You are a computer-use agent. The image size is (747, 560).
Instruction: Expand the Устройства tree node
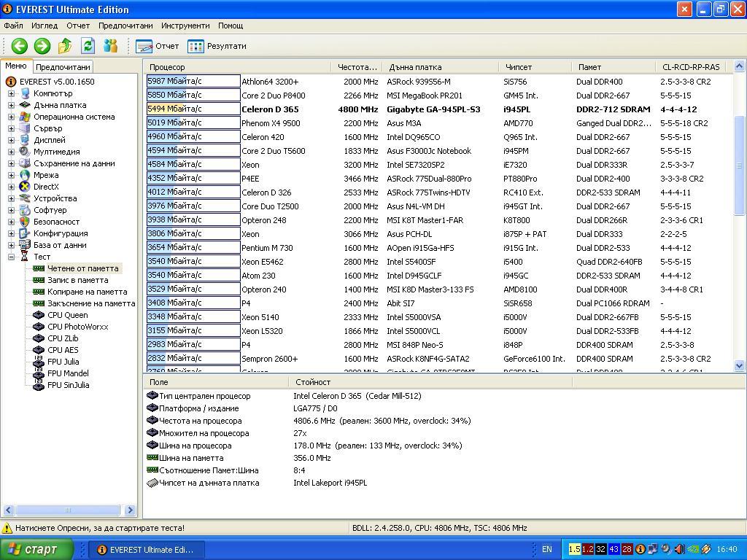[x=11, y=198]
